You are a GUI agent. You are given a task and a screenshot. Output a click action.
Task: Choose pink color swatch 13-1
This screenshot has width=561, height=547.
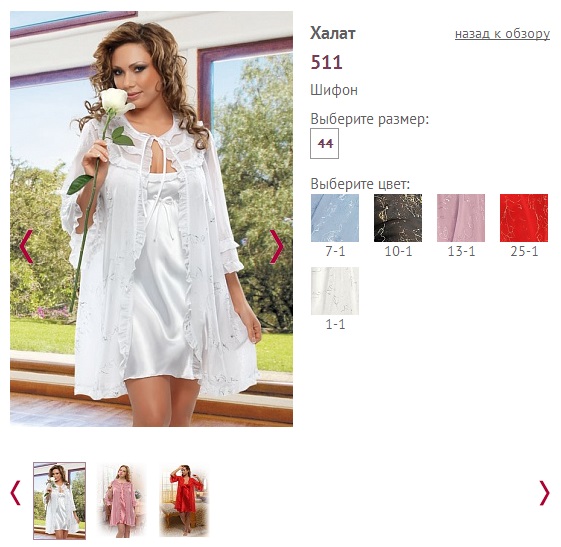461,218
